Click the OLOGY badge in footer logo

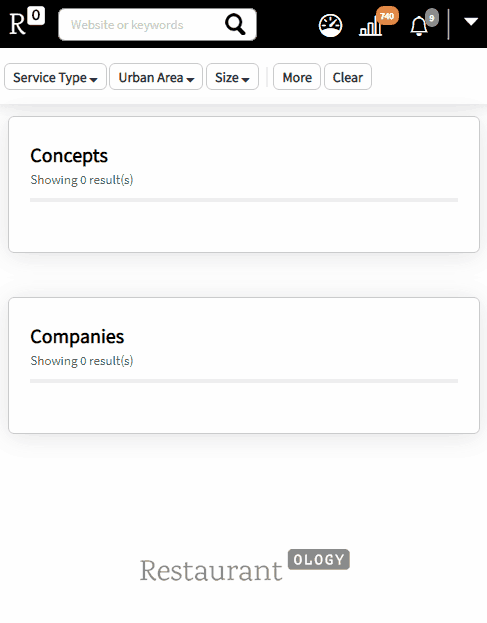click(319, 559)
